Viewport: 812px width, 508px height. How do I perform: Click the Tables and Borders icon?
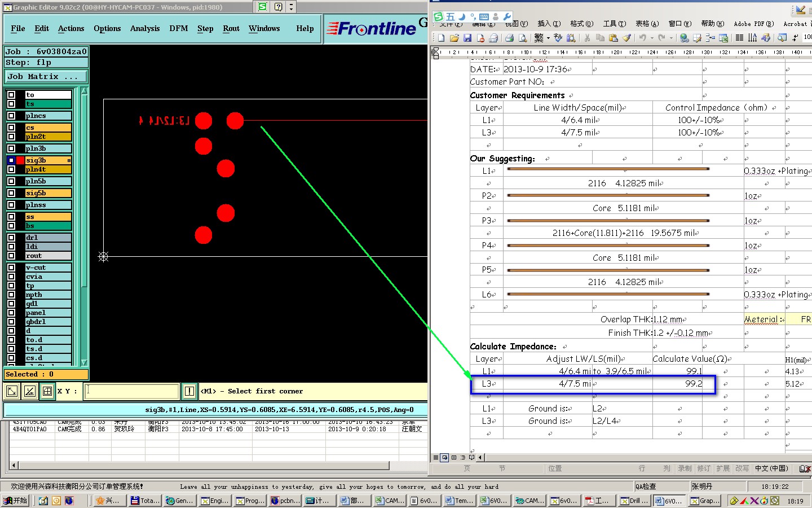point(697,38)
